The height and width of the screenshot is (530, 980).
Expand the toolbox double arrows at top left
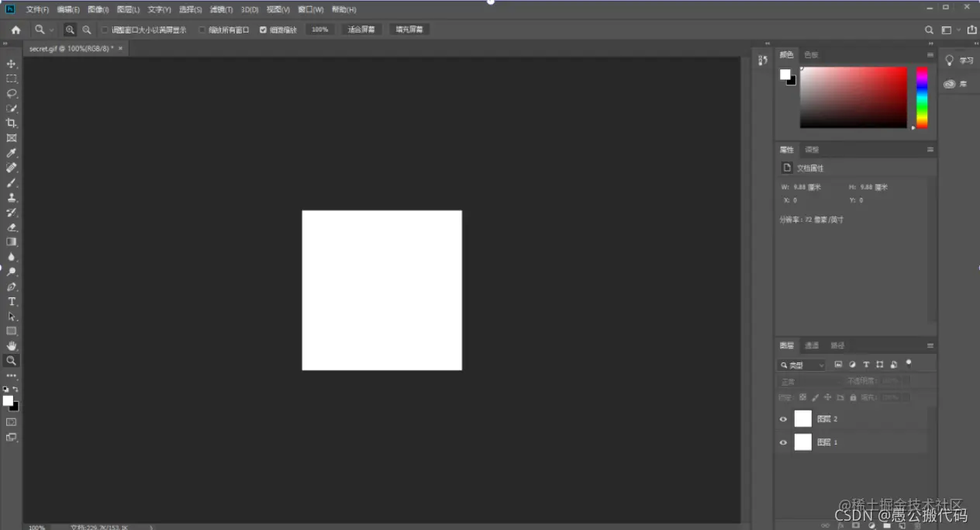[x=5, y=43]
